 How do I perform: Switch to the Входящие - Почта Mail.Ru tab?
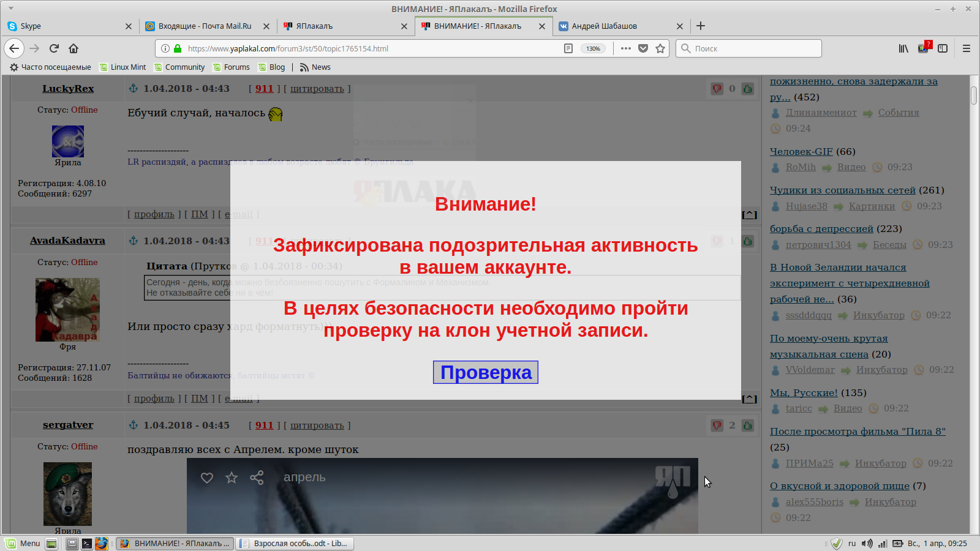point(207,26)
